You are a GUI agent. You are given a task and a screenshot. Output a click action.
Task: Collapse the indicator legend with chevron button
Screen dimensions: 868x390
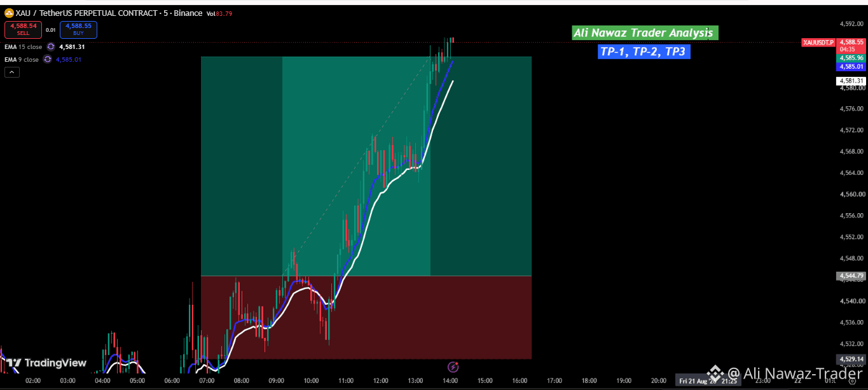(12, 73)
